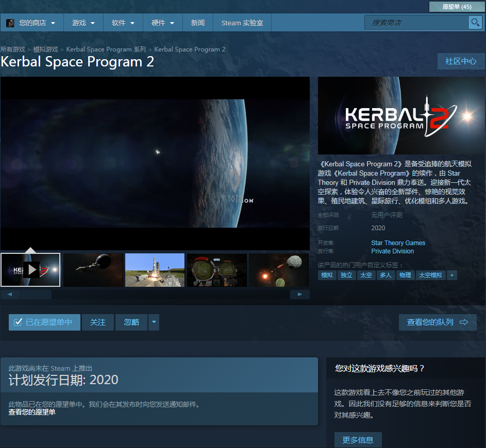This screenshot has width=486, height=448.
Task: Click the plus icon to add tag
Action: tap(452, 275)
